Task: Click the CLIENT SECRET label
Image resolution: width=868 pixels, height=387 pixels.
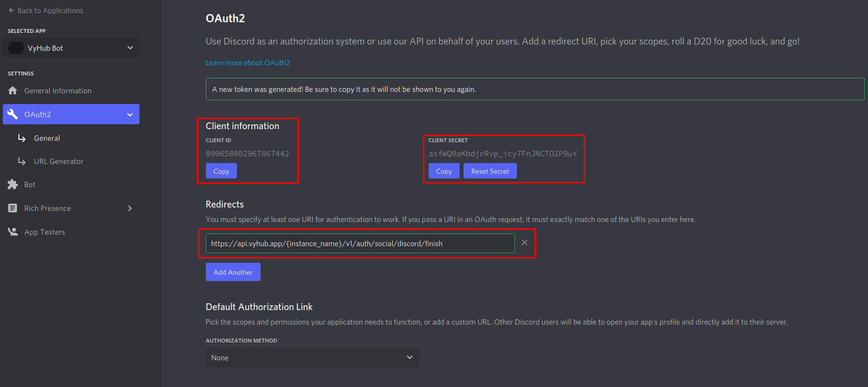Action: 448,140
